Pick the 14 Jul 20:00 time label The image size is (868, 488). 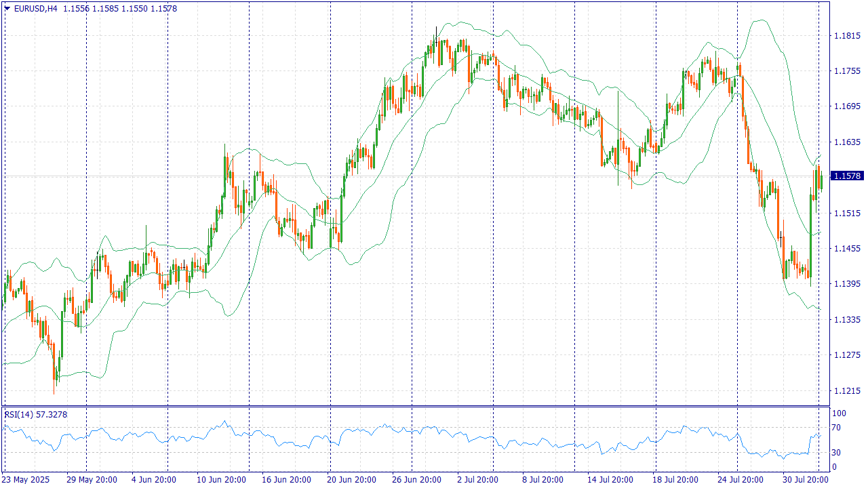[x=610, y=480]
